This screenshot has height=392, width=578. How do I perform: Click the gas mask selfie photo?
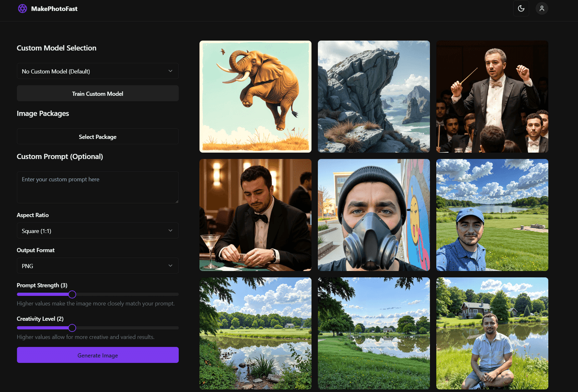point(374,215)
